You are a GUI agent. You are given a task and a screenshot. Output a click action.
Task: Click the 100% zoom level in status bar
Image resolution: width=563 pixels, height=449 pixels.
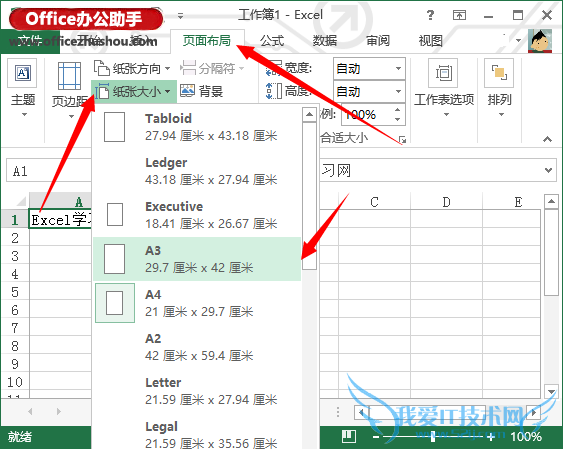pos(526,437)
